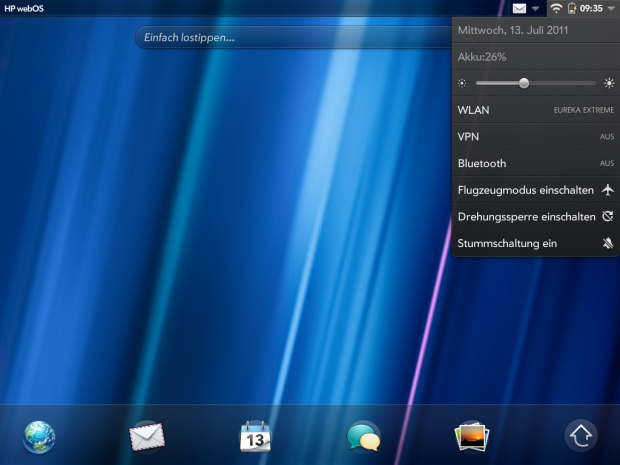Click the email notification icon in status bar

point(519,8)
